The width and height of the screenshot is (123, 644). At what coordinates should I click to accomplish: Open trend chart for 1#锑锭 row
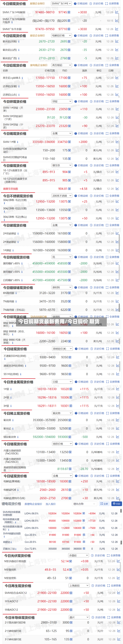click(117, 250)
